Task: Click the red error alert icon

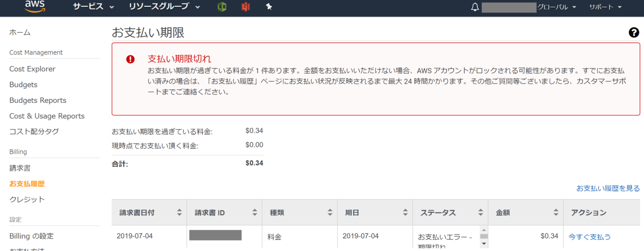Action: tap(130, 59)
